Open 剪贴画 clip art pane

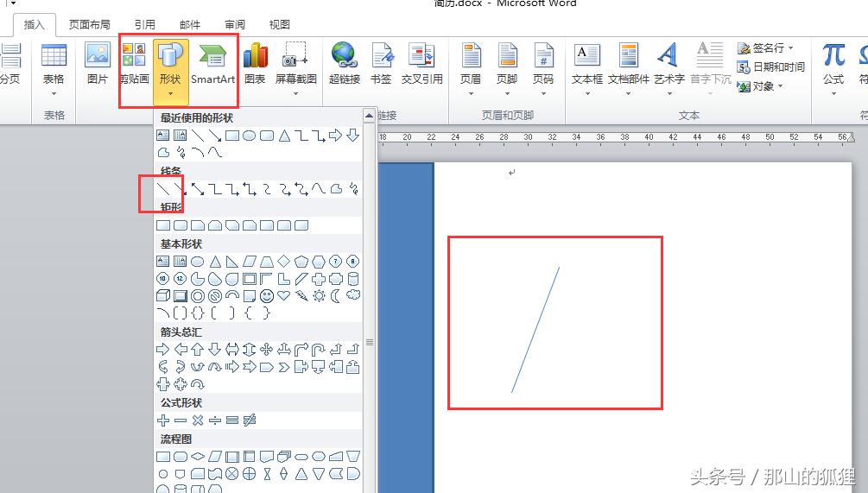pos(135,64)
